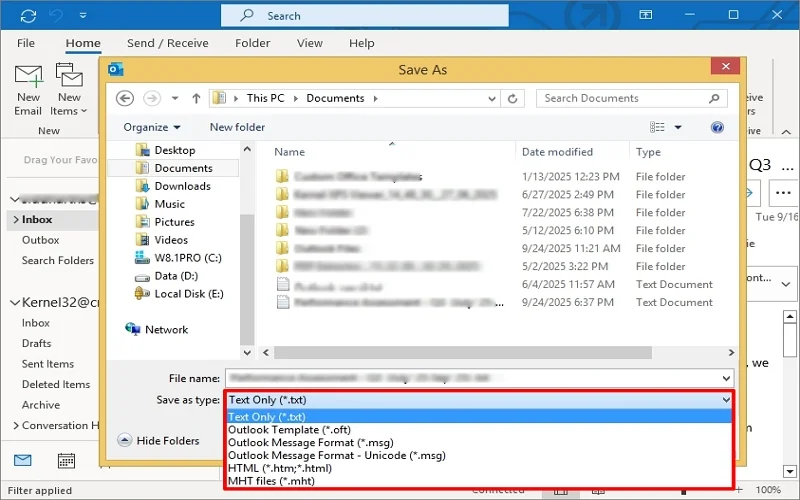Image resolution: width=800 pixels, height=500 pixels.
Task: Click the Calendar icon in Outlook navigation
Action: point(66,461)
